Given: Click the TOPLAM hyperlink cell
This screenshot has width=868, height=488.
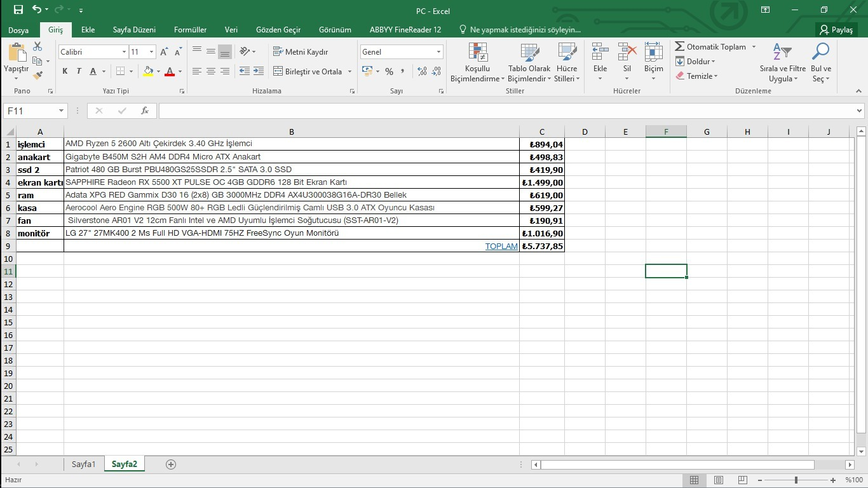Looking at the screenshot, I should [x=501, y=247].
